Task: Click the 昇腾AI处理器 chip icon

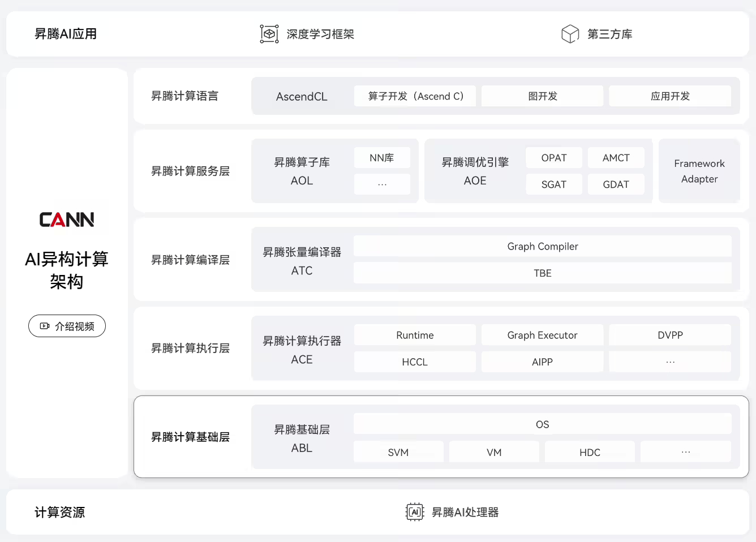Action: tap(414, 511)
